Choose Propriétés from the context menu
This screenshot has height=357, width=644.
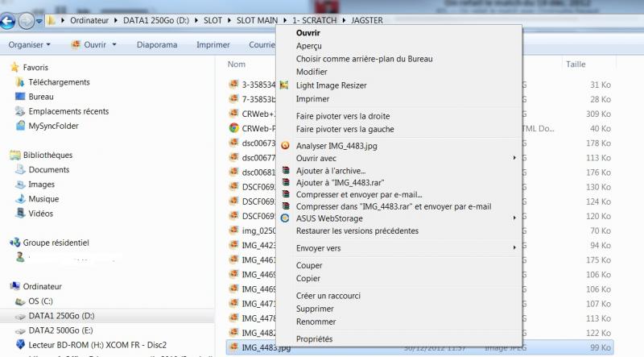point(314,339)
